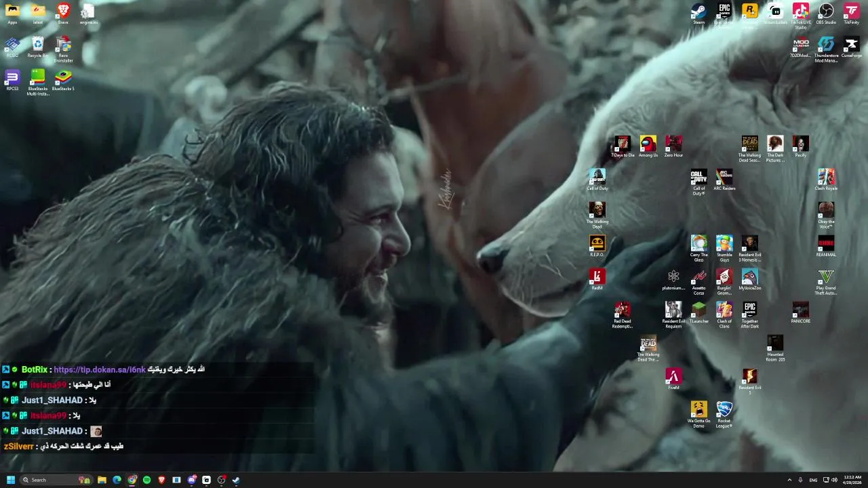Image resolution: width=868 pixels, height=488 pixels.
Task: Launch the Brave browser desktop shortcut
Action: (63, 14)
